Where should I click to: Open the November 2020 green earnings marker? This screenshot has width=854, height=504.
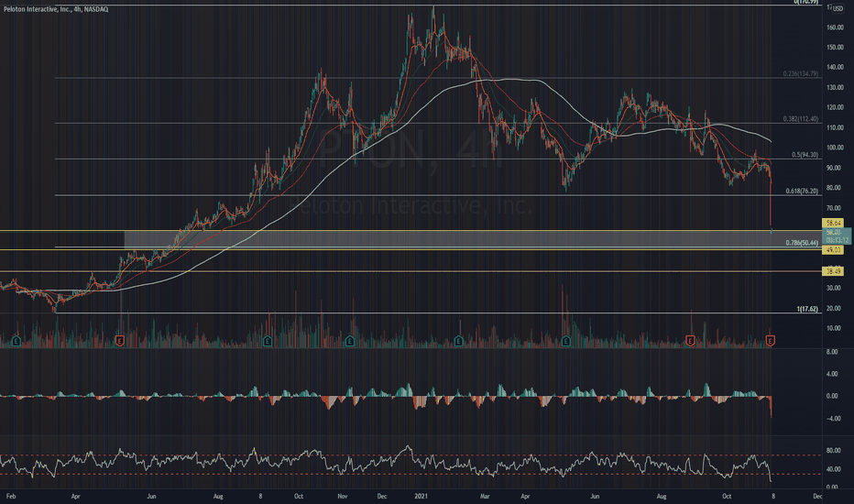click(350, 342)
